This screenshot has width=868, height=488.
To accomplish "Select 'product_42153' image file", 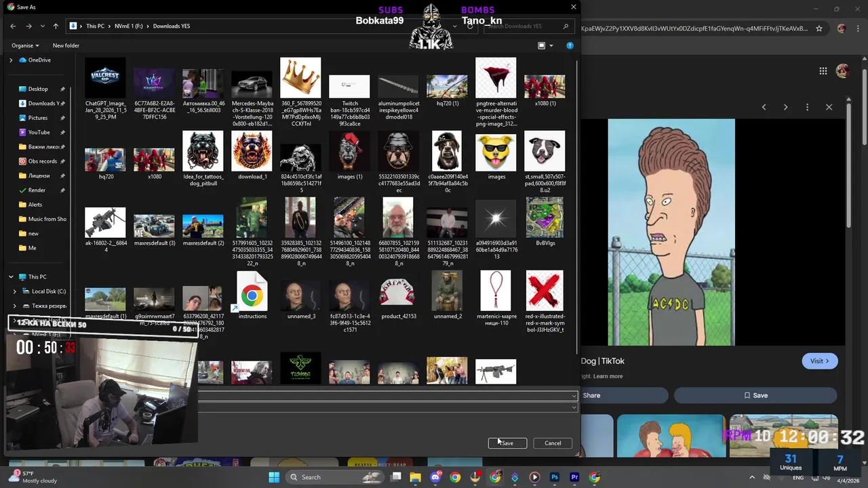I will [398, 296].
